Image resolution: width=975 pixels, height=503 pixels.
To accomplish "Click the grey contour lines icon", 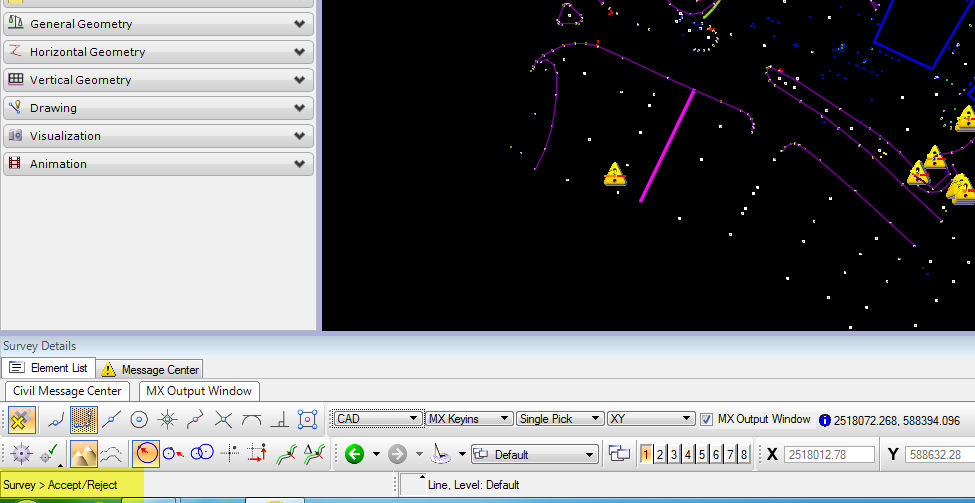I will point(111,455).
